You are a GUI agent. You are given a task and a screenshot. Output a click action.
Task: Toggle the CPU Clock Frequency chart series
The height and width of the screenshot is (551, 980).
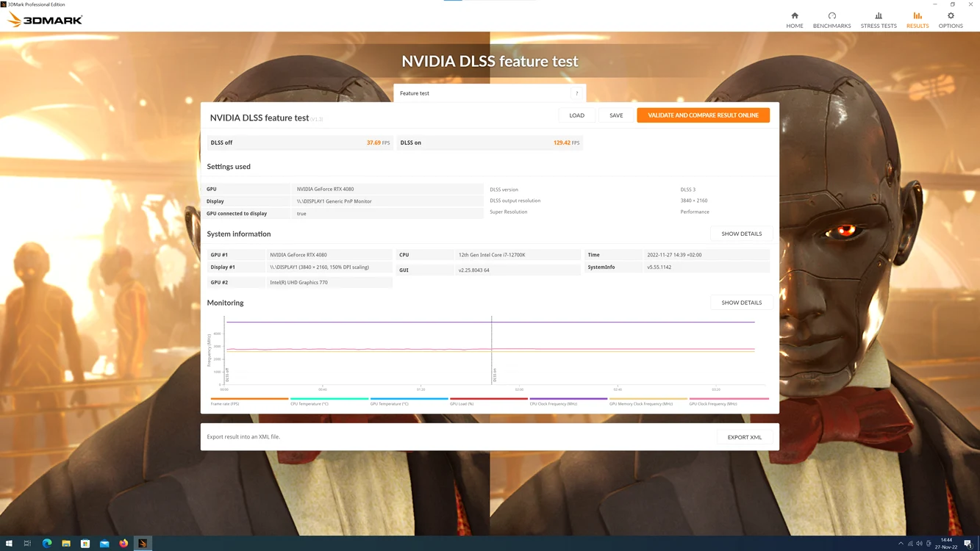568,401
